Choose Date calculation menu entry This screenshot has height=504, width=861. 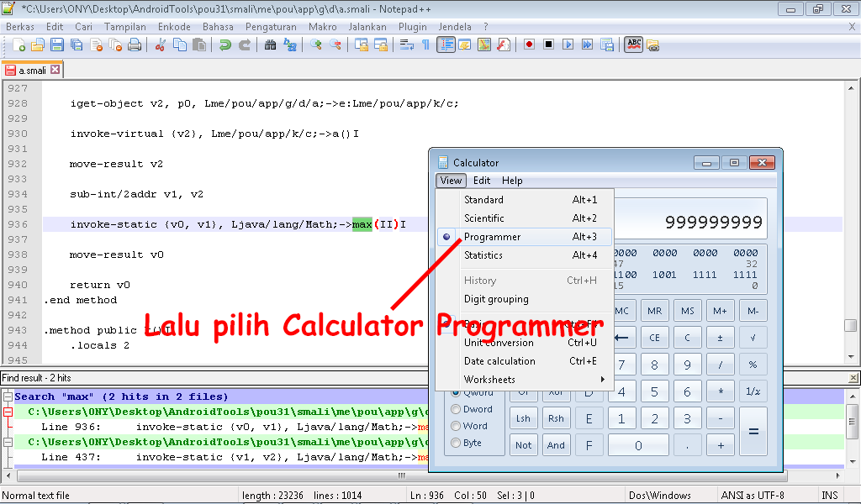[525, 361]
